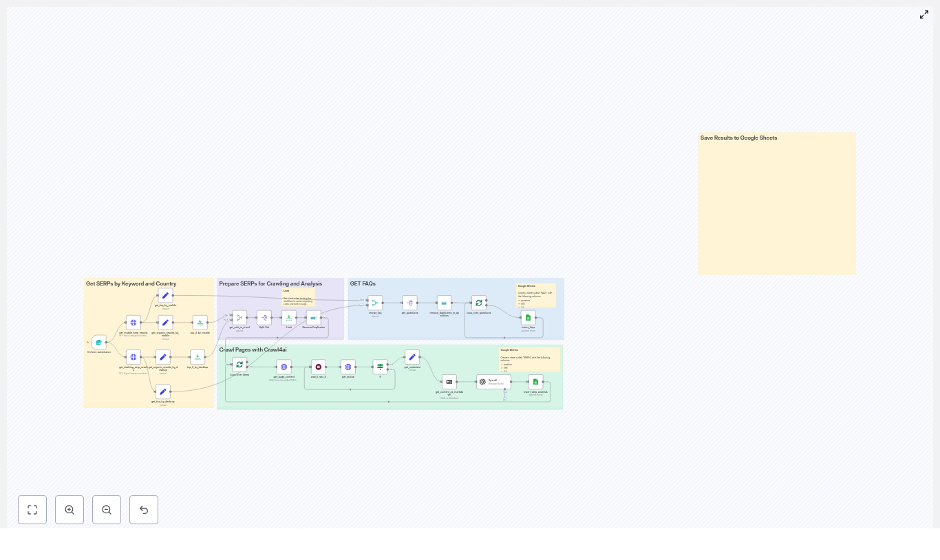Open the Split Out node
The image size is (940, 560).
pos(264,317)
